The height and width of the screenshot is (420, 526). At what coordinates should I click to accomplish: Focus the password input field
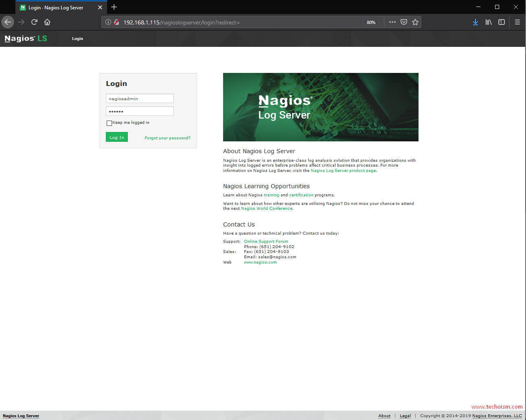[140, 111]
